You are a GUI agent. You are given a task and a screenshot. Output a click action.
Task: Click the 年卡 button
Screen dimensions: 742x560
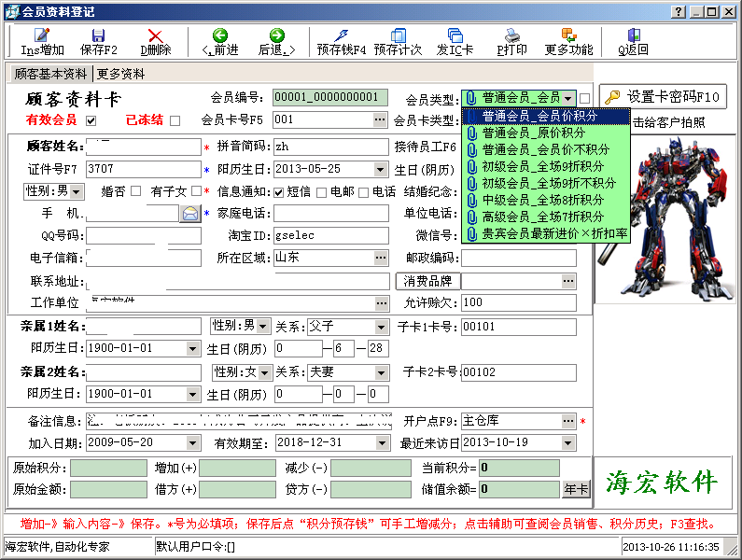576,489
